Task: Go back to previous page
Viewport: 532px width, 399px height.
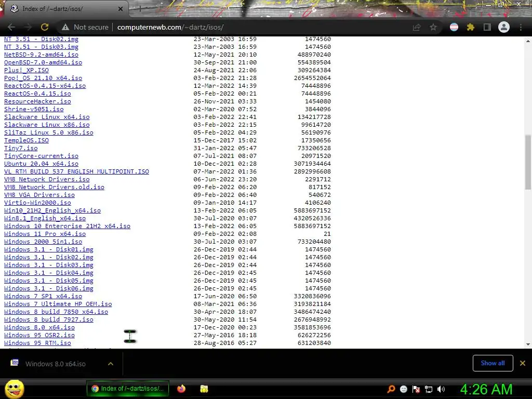Action: click(x=11, y=27)
